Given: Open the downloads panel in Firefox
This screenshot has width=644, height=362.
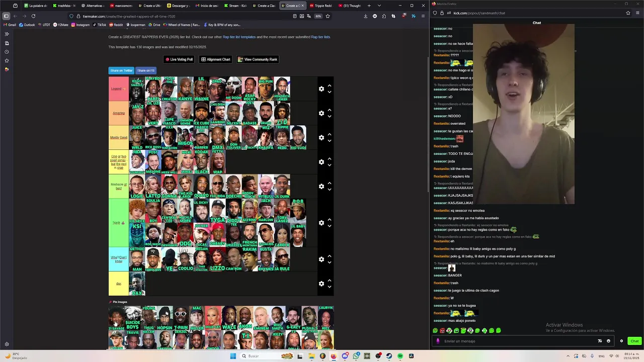Looking at the screenshot, I should pos(365,16).
